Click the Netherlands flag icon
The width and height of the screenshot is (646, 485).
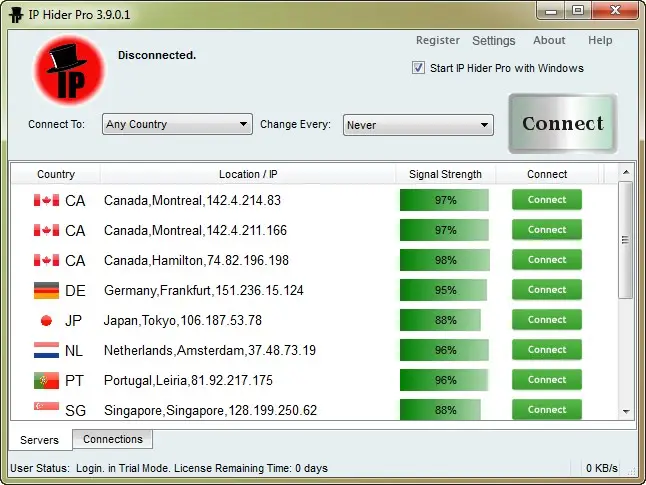pyautogui.click(x=46, y=350)
